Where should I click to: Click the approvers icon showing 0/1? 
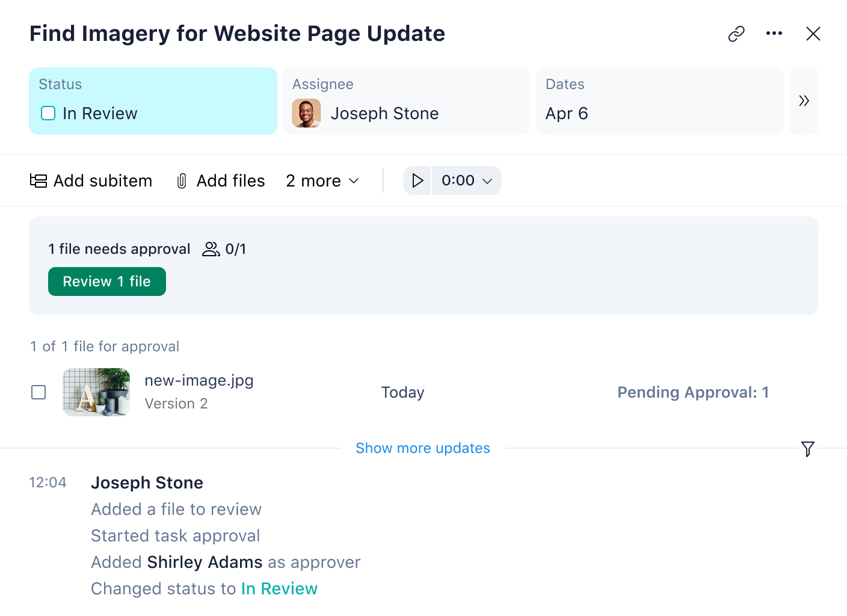(211, 249)
